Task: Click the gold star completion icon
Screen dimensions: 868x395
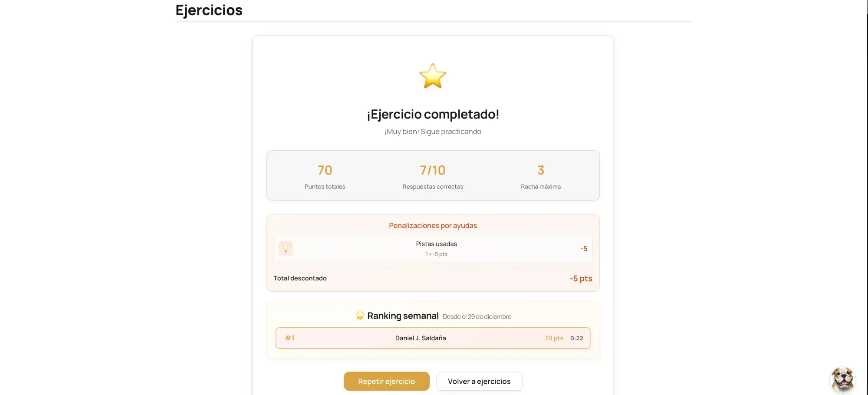Action: (x=433, y=76)
